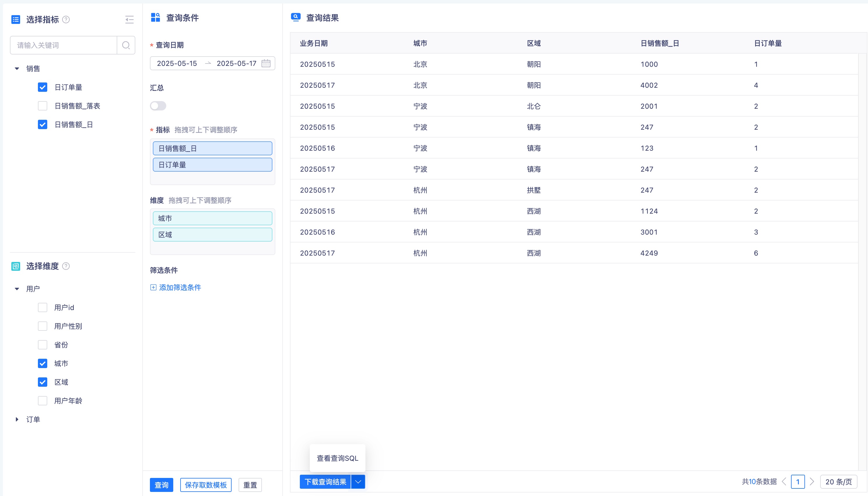
Task: Uncheck the 城市 dimension
Action: (x=43, y=363)
